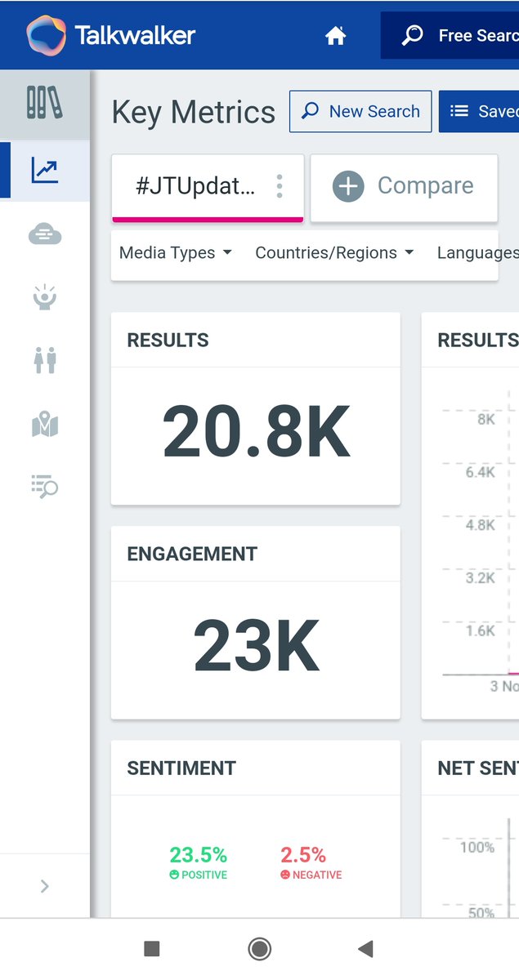Tap Android home circle button
Image resolution: width=519 pixels, height=980 pixels.
tap(259, 948)
